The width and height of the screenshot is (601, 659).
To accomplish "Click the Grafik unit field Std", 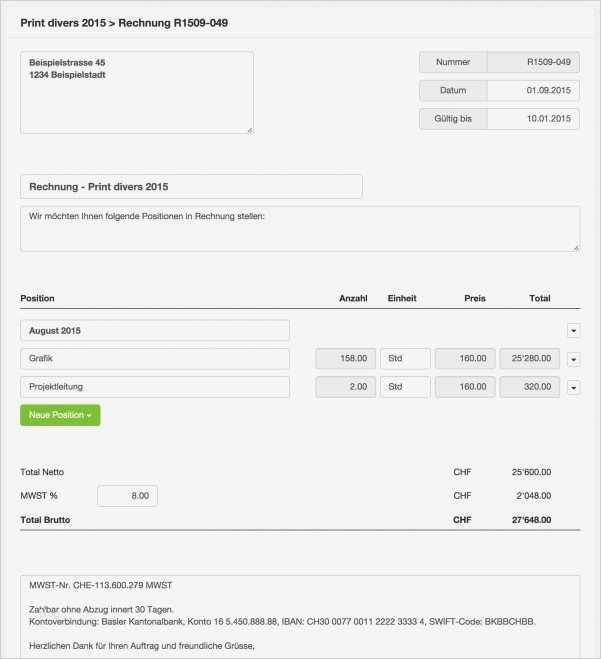I will (x=405, y=359).
